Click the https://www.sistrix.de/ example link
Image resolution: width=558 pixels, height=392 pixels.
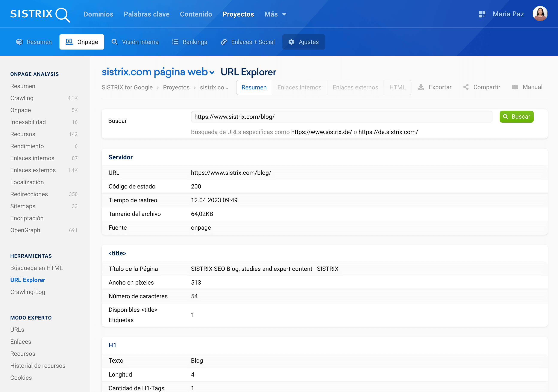click(x=321, y=132)
